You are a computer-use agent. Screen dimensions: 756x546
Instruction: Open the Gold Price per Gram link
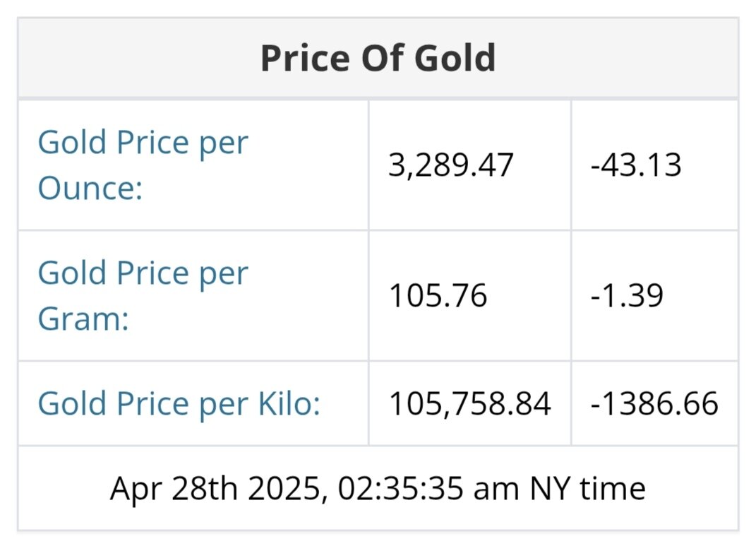143,295
